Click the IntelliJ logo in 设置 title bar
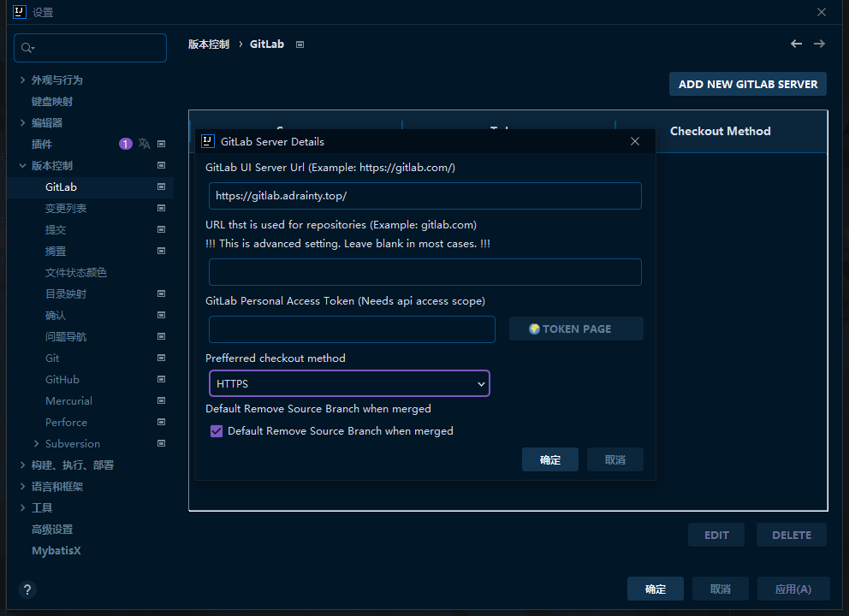 point(20,12)
